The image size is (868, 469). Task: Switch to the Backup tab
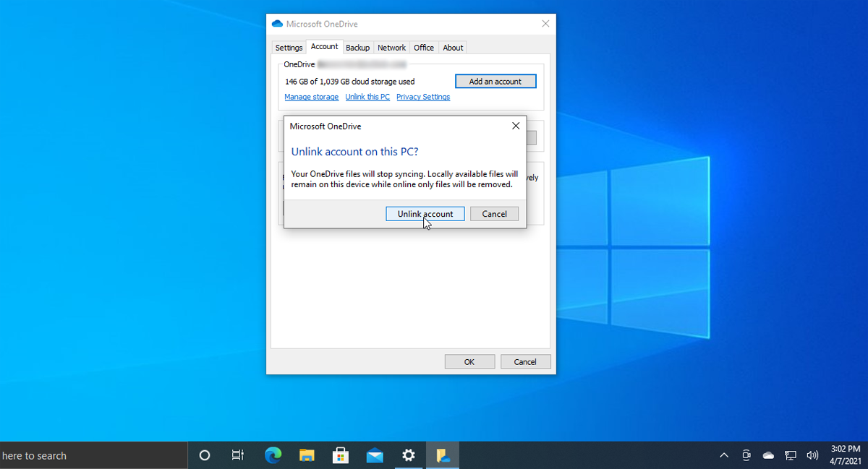click(x=357, y=48)
